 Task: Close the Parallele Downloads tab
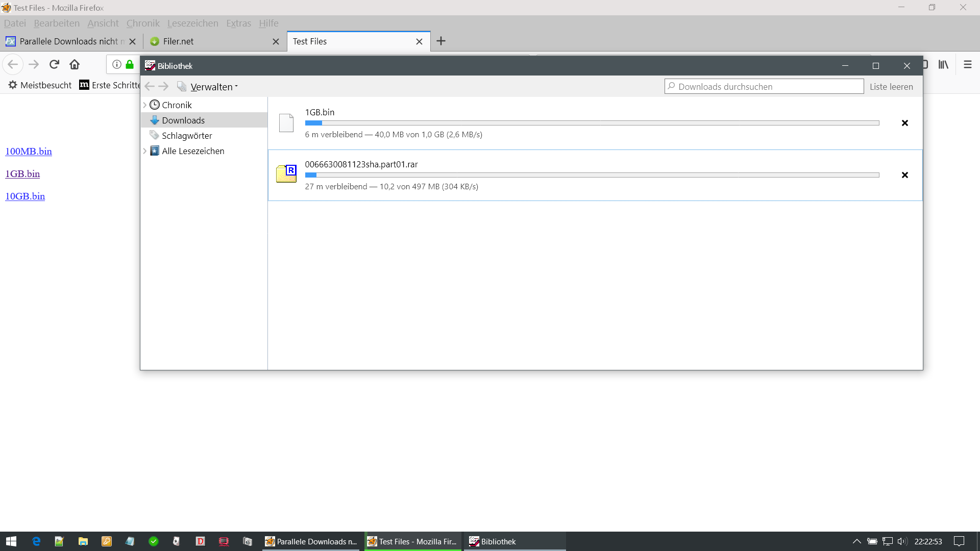(x=132, y=41)
